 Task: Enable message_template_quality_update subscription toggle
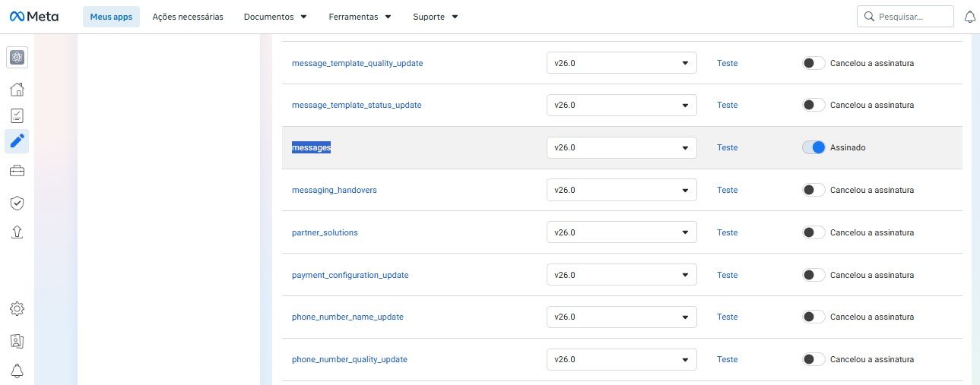click(x=813, y=63)
